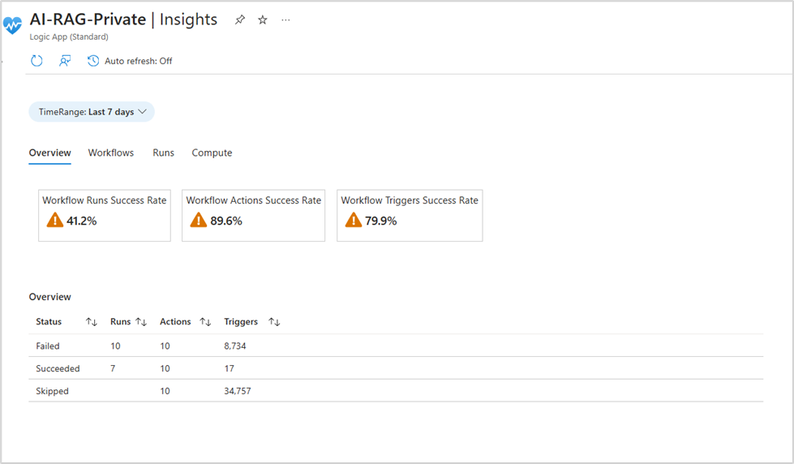Open the TimeRange Last 7 days dropdown

tap(92, 112)
